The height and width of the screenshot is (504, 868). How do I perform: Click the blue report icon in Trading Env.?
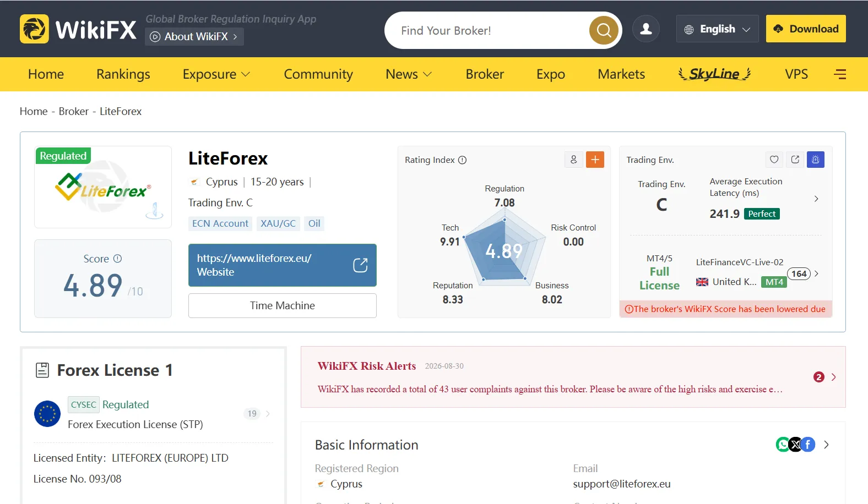(816, 160)
